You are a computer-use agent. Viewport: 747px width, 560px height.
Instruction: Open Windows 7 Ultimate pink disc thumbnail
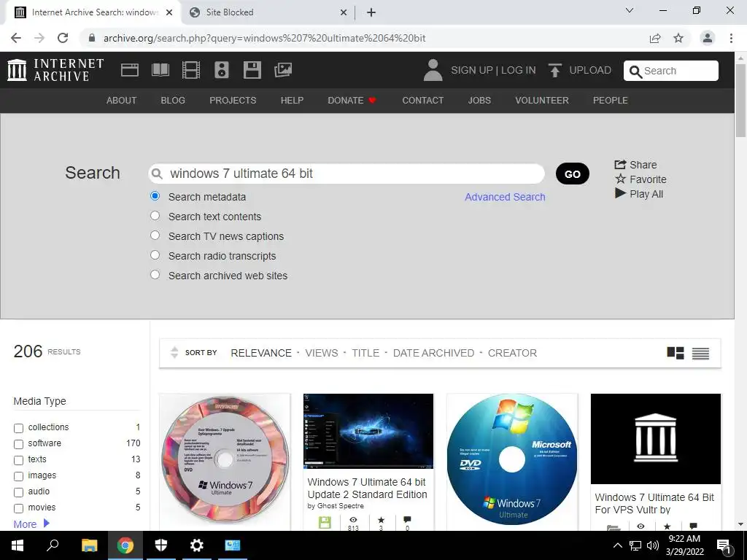[x=225, y=459]
